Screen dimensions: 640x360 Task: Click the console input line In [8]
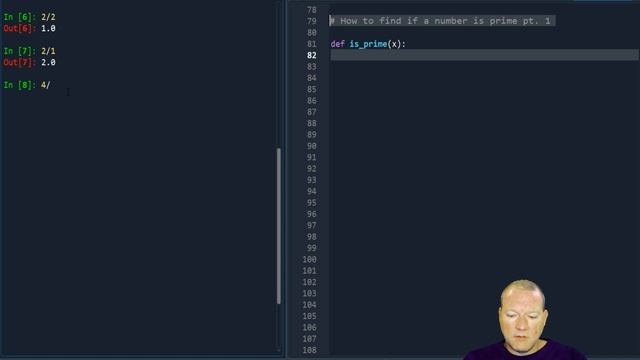[27, 85]
